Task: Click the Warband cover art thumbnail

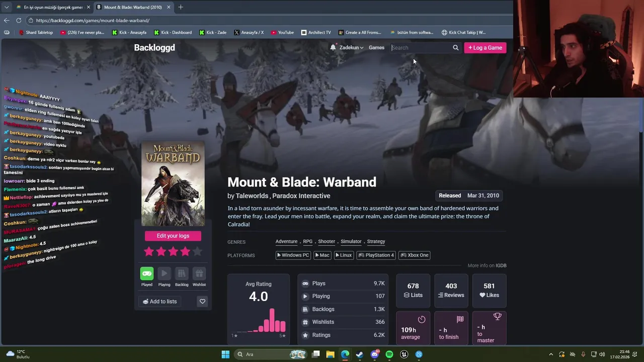Action: 173,184
